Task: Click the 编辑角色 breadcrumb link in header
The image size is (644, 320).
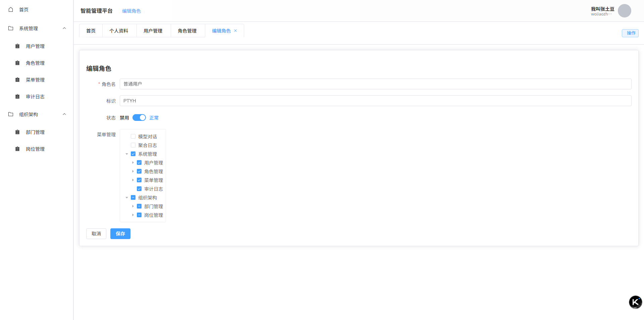Action: coord(131,11)
